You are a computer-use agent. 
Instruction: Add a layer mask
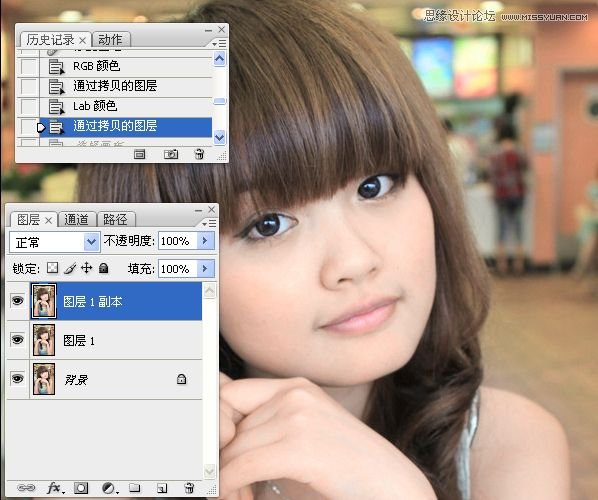(x=81, y=488)
